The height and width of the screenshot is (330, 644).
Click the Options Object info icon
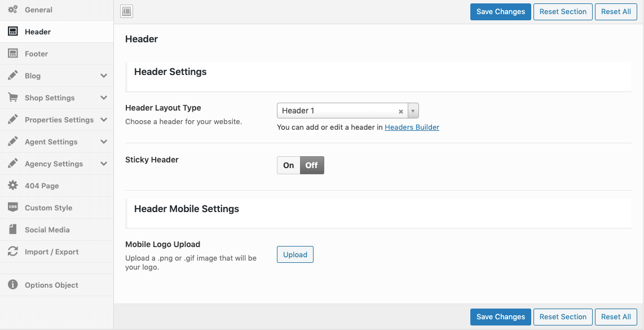(12, 285)
